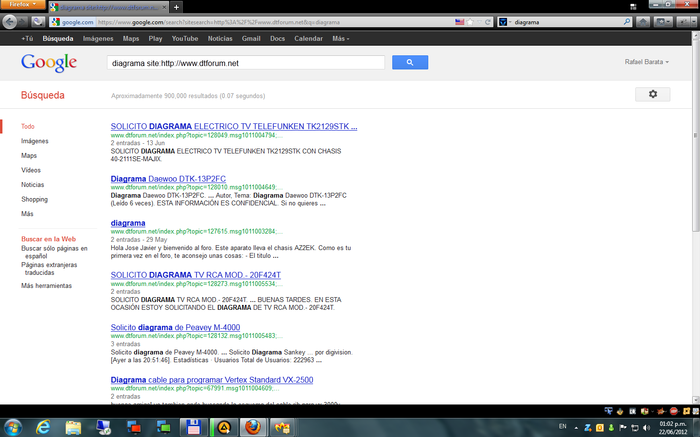Open the Rafael Barata account dropdown
The image size is (700, 437).
click(x=646, y=62)
